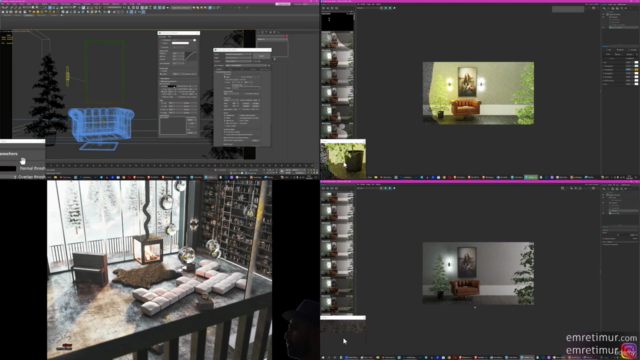Toggle green channel in lower frame buffer
The height and width of the screenshot is (360, 640).
[x=386, y=188]
